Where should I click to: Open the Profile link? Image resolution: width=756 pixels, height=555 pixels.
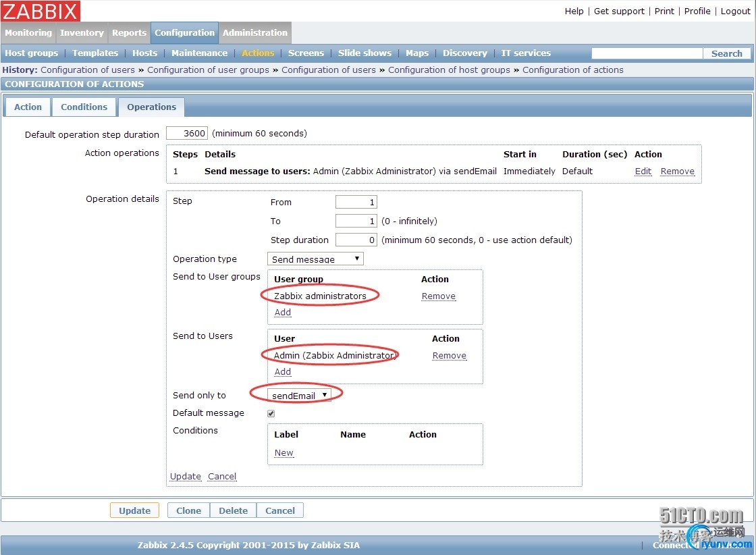point(697,11)
